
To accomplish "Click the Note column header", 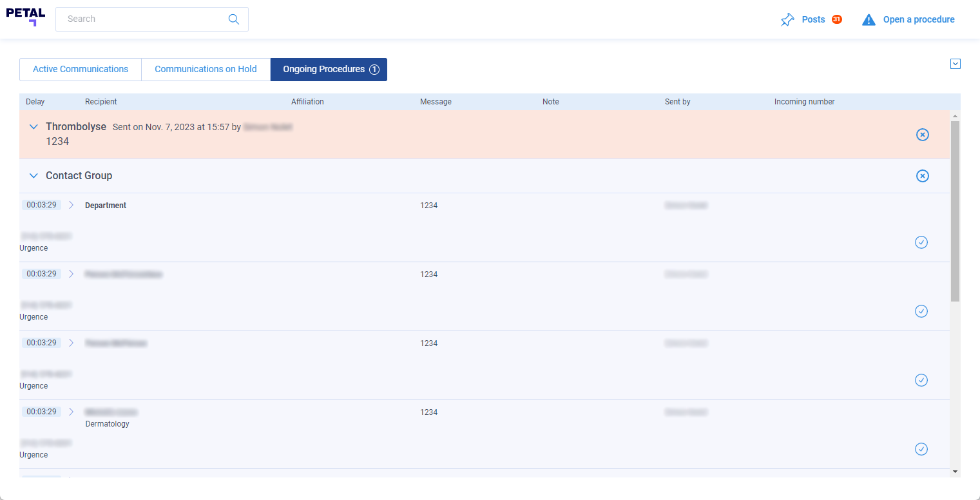I will [551, 102].
